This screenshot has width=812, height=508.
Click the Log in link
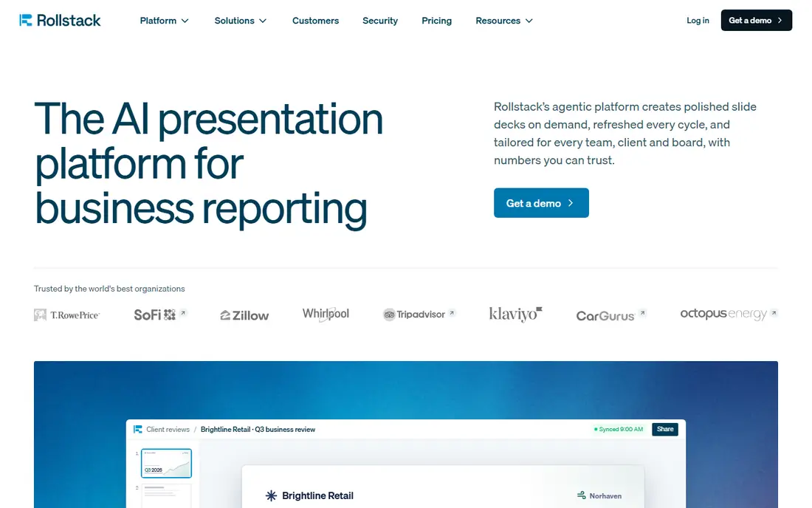pos(698,20)
